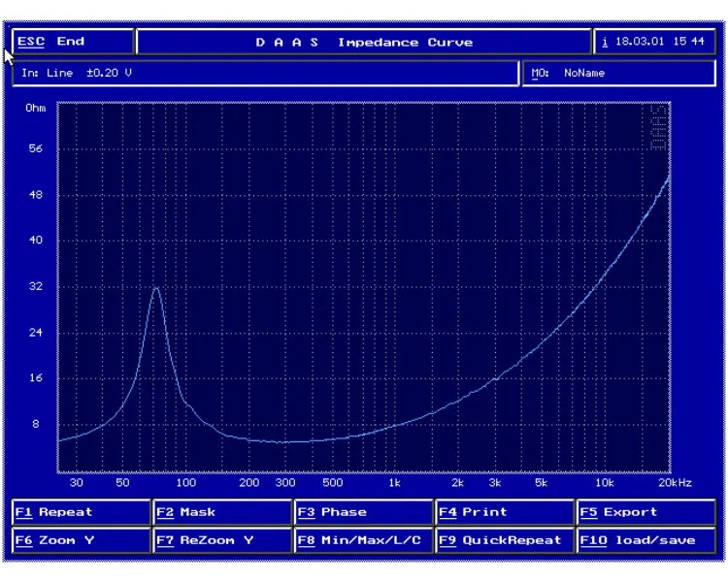Click the 2k frequency label
The image size is (728, 582).
pyautogui.click(x=458, y=483)
